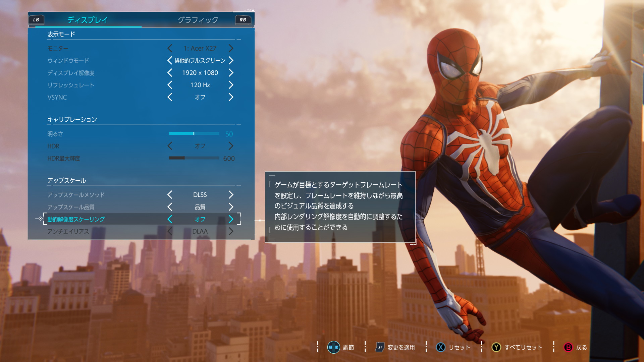Screen dimensions: 644x362
Task: Toggle HDR with right arrow
Action: 231,146
